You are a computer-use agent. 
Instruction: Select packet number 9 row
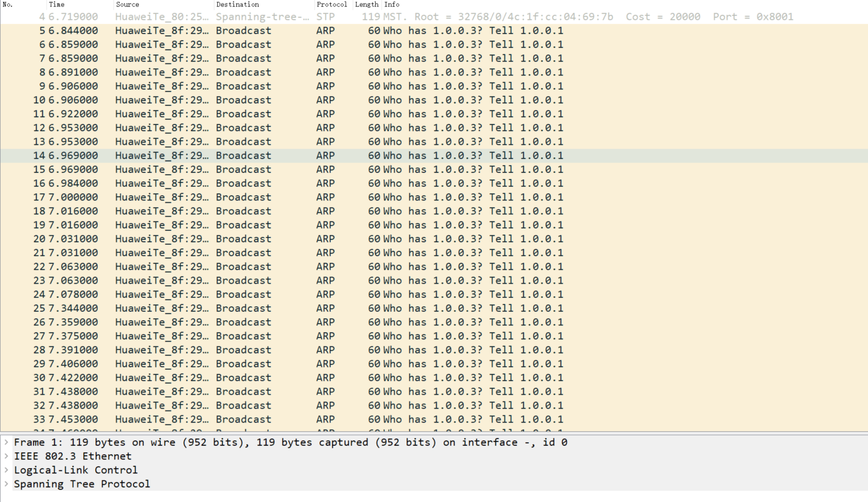pos(434,86)
